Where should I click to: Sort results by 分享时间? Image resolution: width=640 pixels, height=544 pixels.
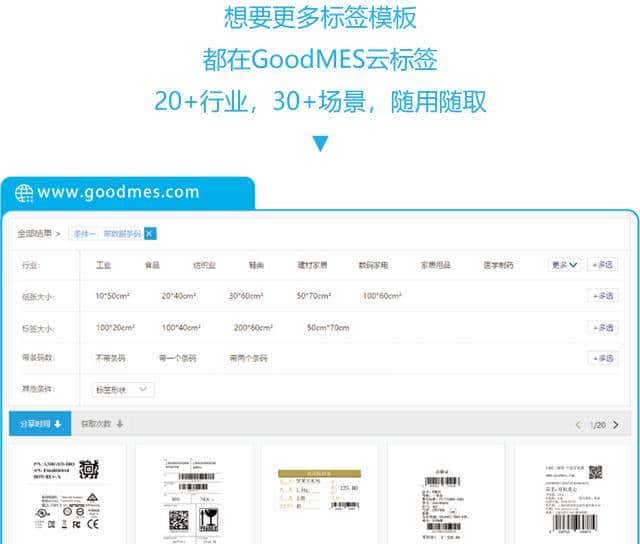pyautogui.click(x=40, y=424)
